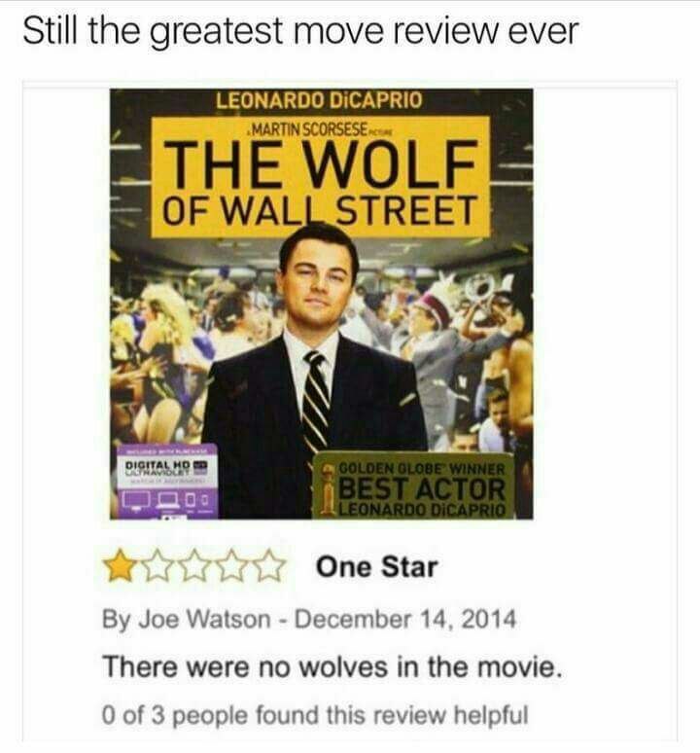Viewport: 700px width, 753px height.
Task: Open The Wolf of Wall Street cover image
Action: [x=321, y=304]
